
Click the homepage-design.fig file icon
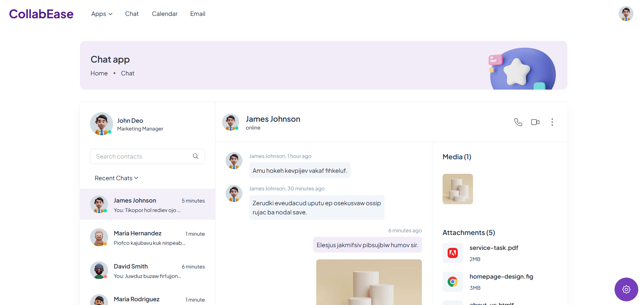452,282
